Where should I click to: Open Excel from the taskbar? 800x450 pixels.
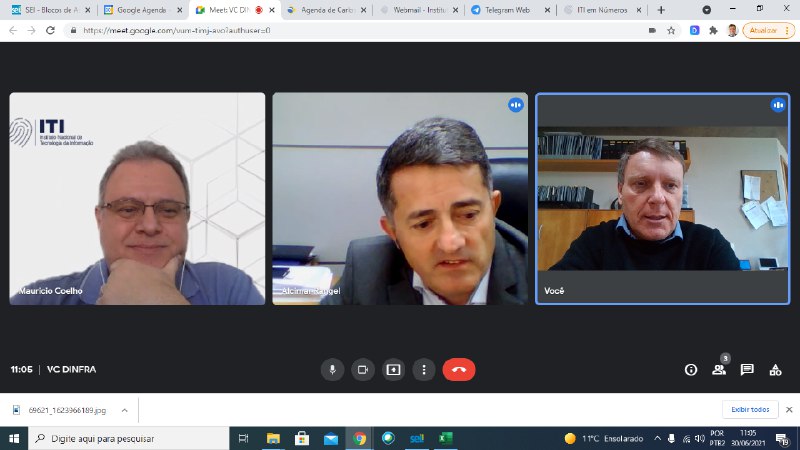pos(446,438)
